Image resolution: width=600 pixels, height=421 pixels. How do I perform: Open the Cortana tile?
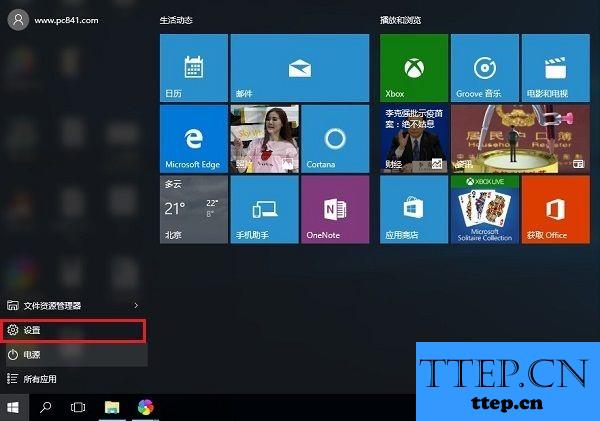tap(335, 139)
